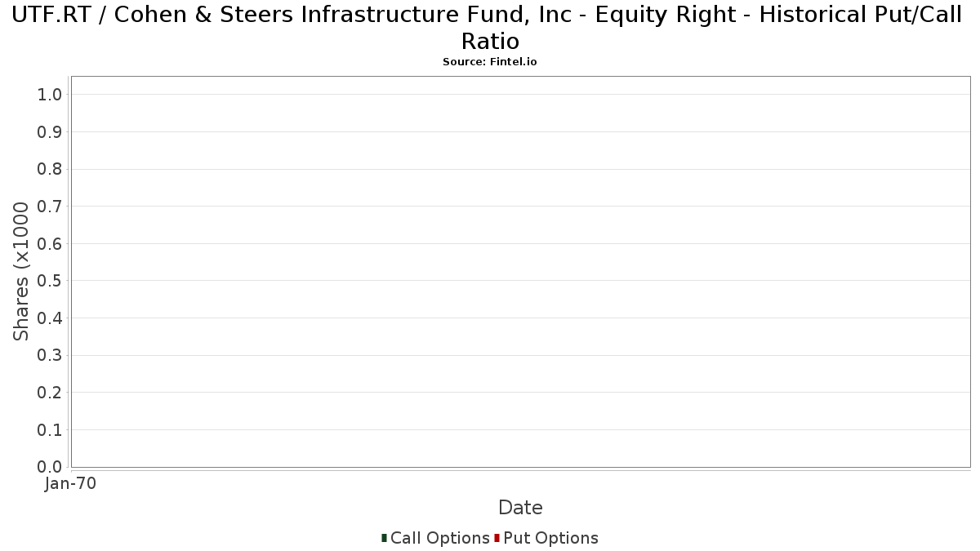Viewport: 980px width, 551px height.
Task: Toggle the Call Options legend label
Action: tap(439, 538)
